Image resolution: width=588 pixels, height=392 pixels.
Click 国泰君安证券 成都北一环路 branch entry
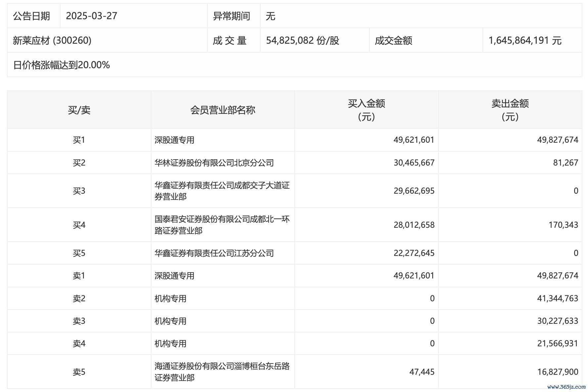[222, 225]
